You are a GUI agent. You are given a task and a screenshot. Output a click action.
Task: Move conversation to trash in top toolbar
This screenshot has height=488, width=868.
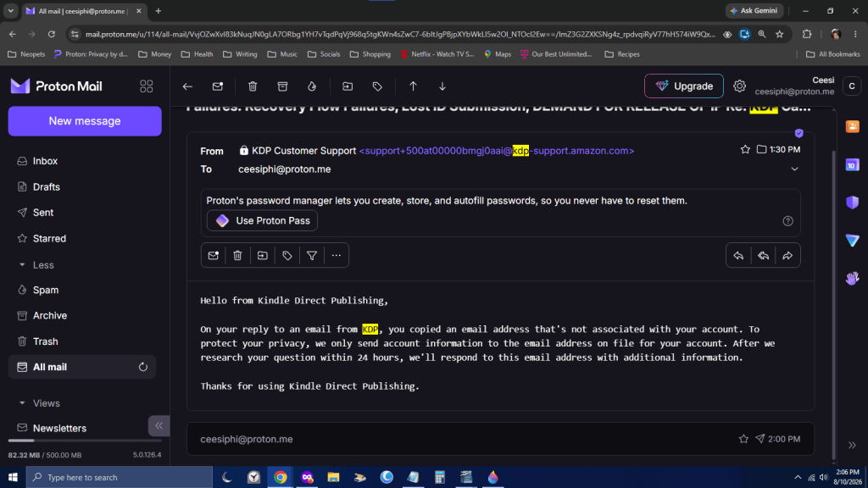[253, 86]
